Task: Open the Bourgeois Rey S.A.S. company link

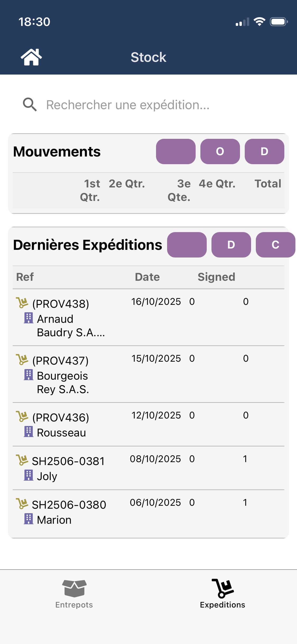Action: pyautogui.click(x=63, y=383)
